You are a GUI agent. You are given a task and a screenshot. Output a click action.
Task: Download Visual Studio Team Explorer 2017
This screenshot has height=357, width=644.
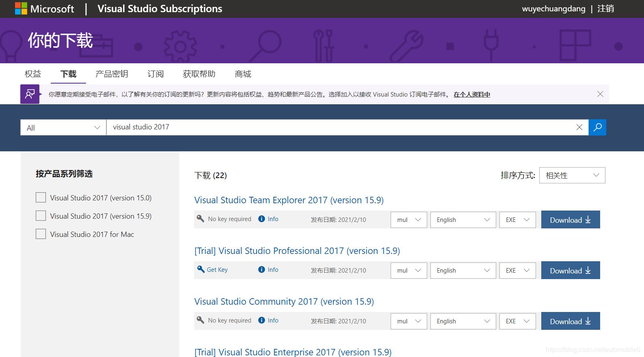click(x=571, y=219)
